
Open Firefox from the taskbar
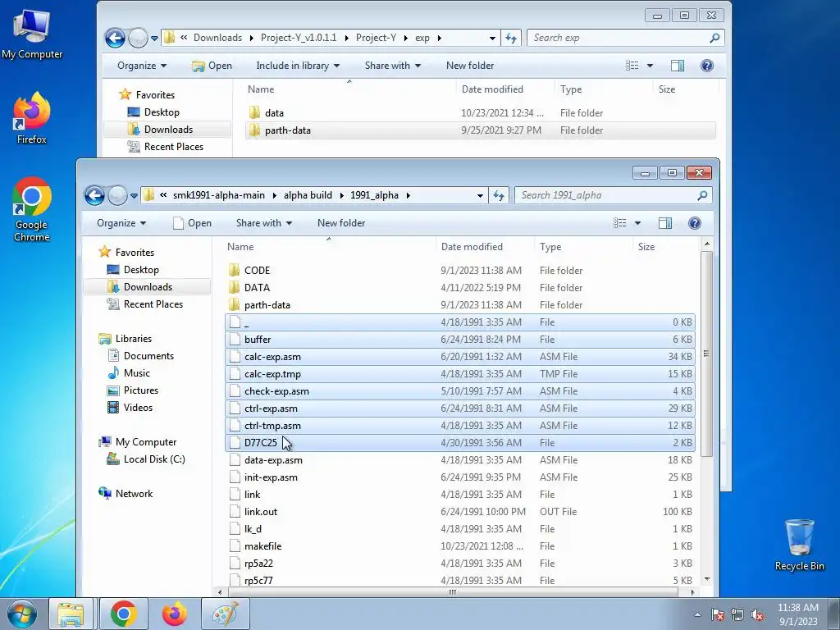click(175, 614)
